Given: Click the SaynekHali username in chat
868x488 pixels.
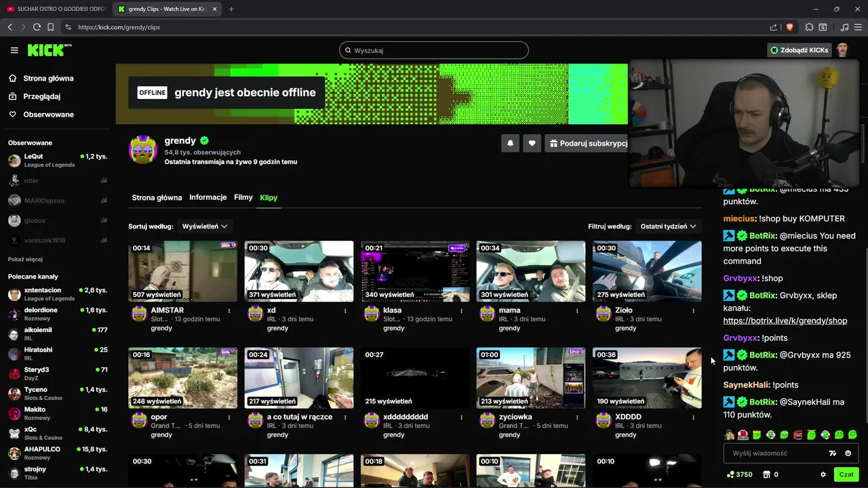Looking at the screenshot, I should point(746,385).
